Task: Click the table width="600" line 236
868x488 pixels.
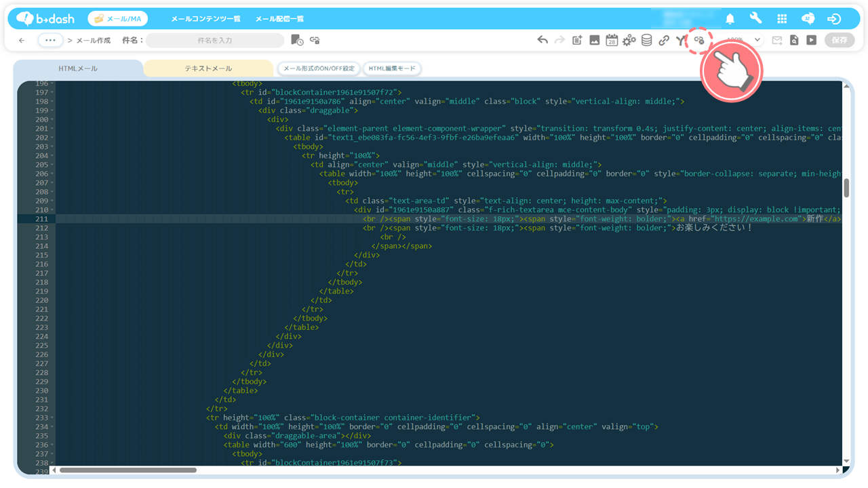Action: point(389,445)
